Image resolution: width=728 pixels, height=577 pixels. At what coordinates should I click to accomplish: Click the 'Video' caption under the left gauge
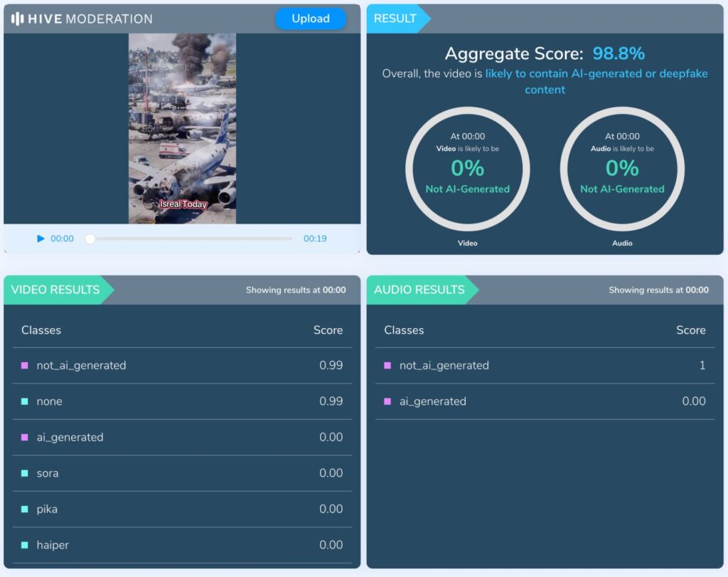pyautogui.click(x=468, y=243)
